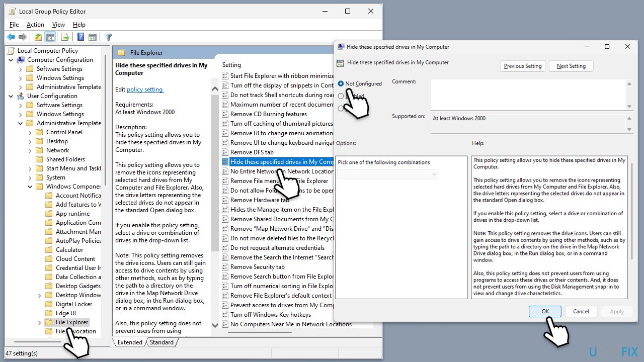Viewport: 644px width, 362px height.
Task: Click the Remove CD Burning features setting icon
Action: tap(225, 114)
